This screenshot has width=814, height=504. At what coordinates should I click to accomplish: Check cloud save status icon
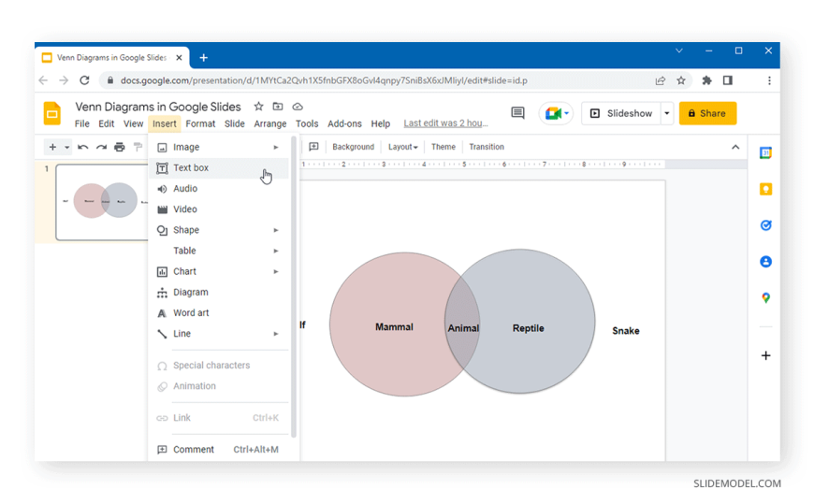(298, 107)
